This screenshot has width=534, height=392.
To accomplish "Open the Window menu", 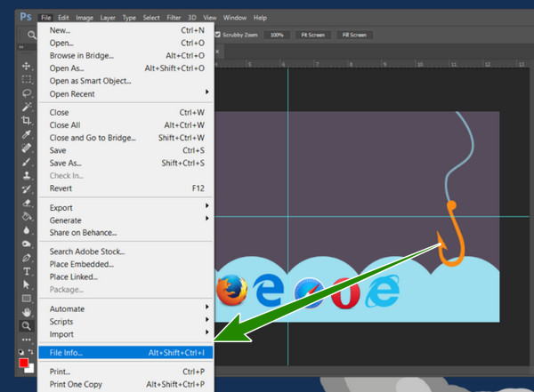I will (235, 18).
